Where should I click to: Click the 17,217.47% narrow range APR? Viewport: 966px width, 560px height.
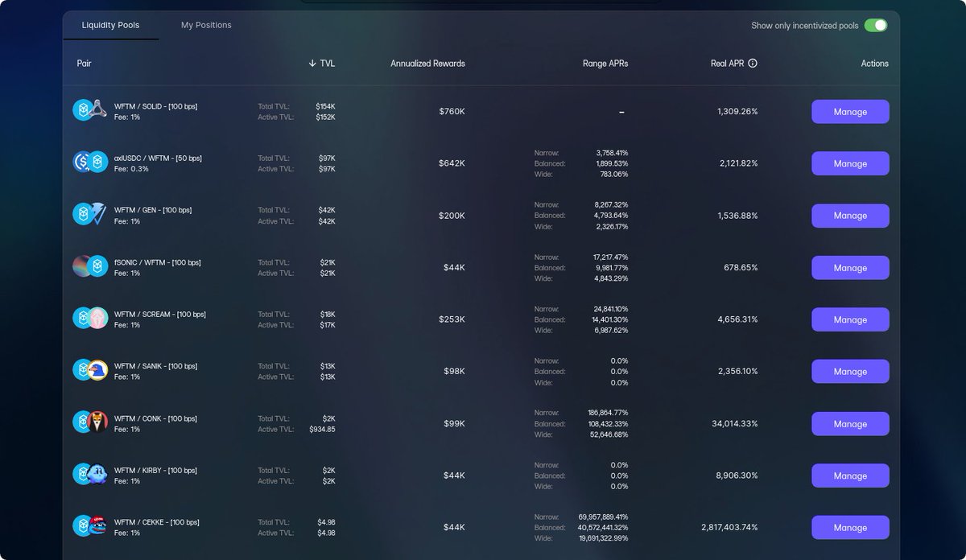pos(611,257)
